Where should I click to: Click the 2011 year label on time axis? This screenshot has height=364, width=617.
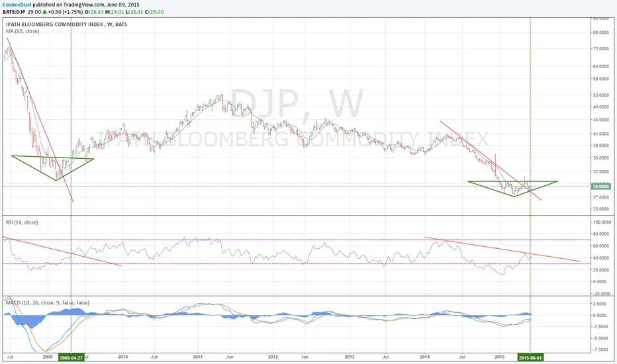(197, 357)
